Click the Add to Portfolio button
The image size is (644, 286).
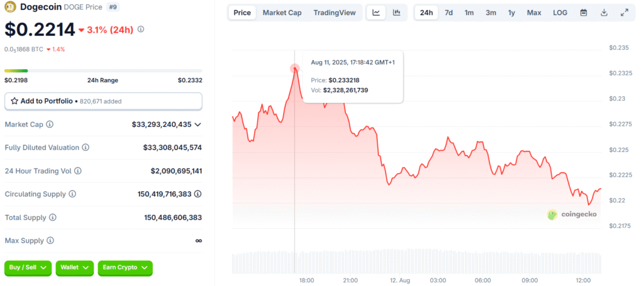tap(103, 101)
